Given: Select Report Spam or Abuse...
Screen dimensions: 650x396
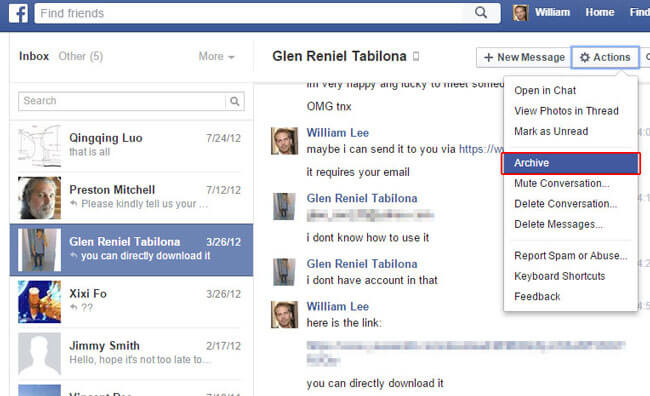Looking at the screenshot, I should pos(570,255).
